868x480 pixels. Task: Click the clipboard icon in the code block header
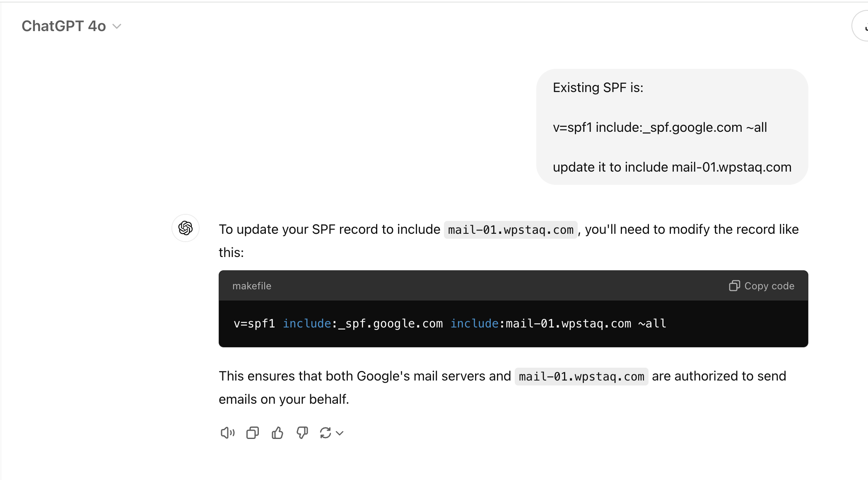tap(734, 286)
